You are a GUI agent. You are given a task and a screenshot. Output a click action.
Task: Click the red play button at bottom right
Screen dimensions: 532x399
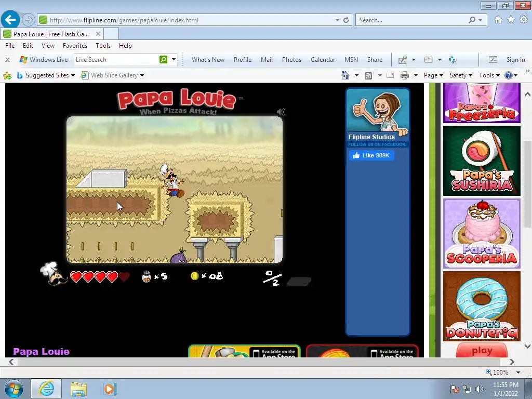click(x=482, y=350)
